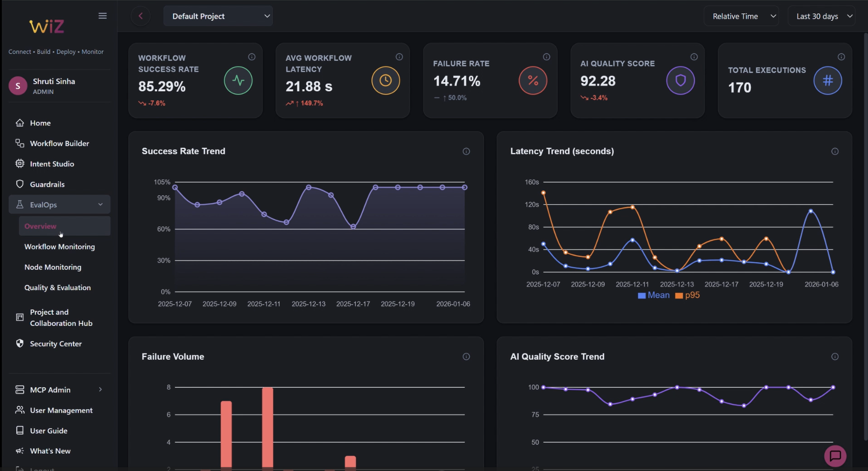The width and height of the screenshot is (868, 471).
Task: Select the Workflow Builder tool
Action: [59, 143]
